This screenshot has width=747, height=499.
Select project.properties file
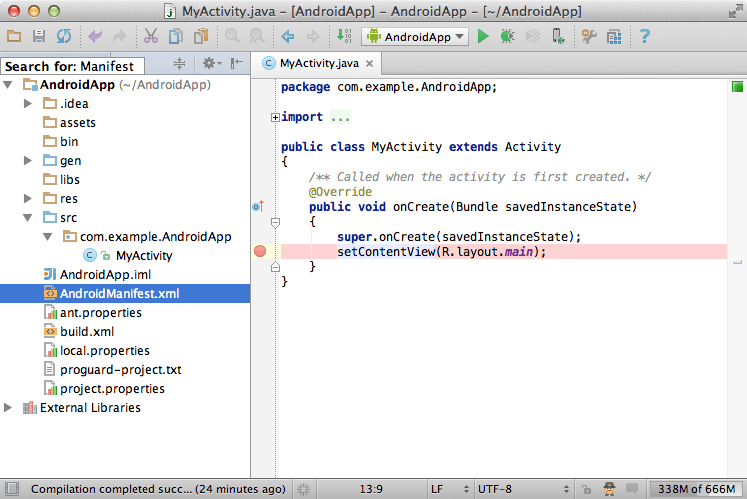point(104,389)
